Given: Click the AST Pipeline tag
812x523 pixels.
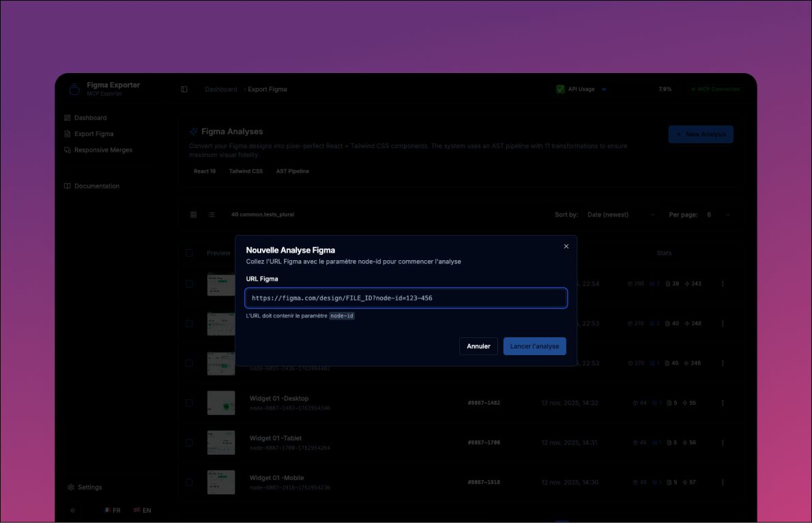Looking at the screenshot, I should pos(293,171).
